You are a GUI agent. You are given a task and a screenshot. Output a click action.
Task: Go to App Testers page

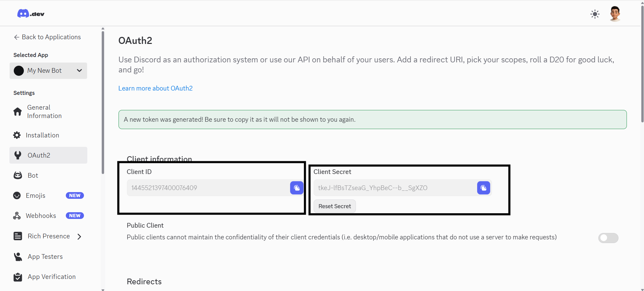(x=45, y=256)
